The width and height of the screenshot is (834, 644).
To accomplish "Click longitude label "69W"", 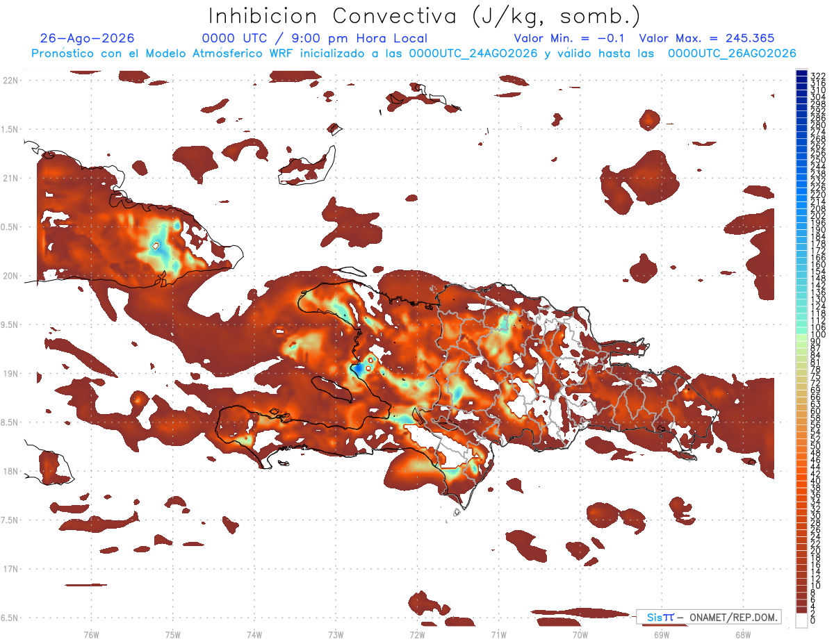I will point(662,634).
